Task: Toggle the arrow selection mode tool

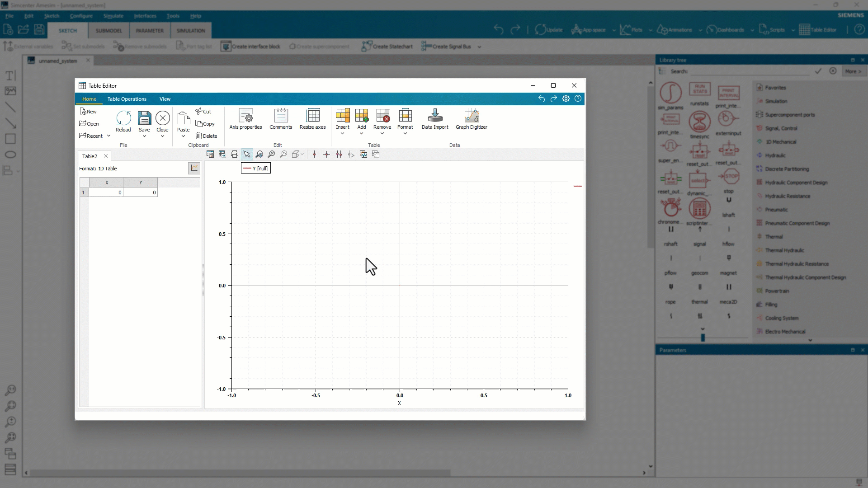Action: coord(247,155)
